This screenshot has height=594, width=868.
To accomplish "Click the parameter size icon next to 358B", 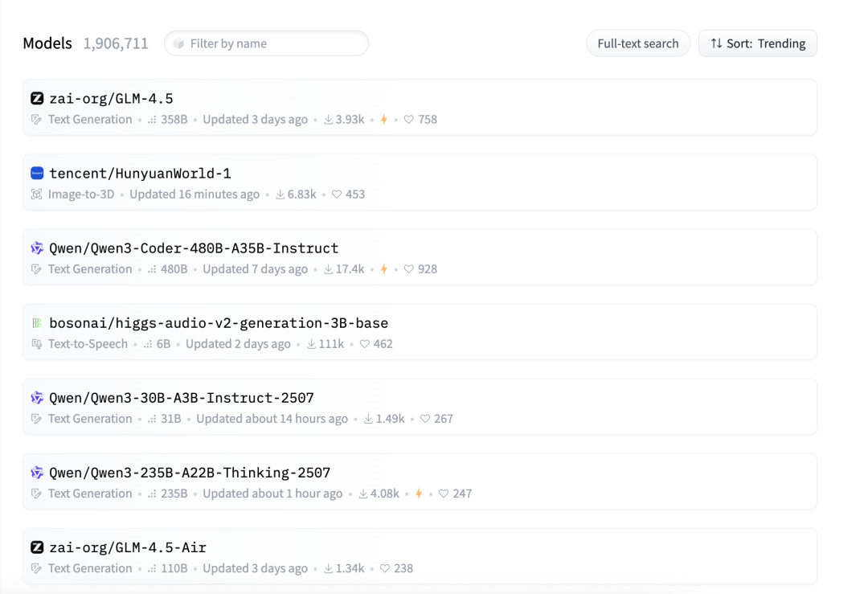I will (x=152, y=120).
